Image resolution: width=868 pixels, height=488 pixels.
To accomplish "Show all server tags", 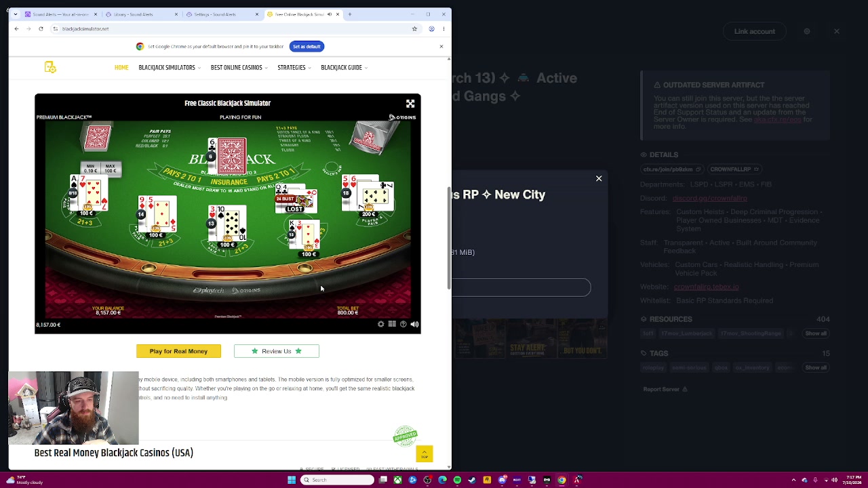I will click(816, 367).
